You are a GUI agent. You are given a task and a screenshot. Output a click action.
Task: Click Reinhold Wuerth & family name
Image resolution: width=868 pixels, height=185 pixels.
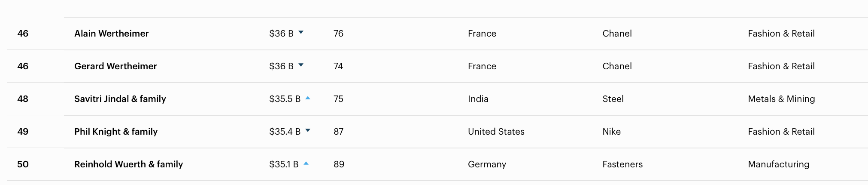128,164
